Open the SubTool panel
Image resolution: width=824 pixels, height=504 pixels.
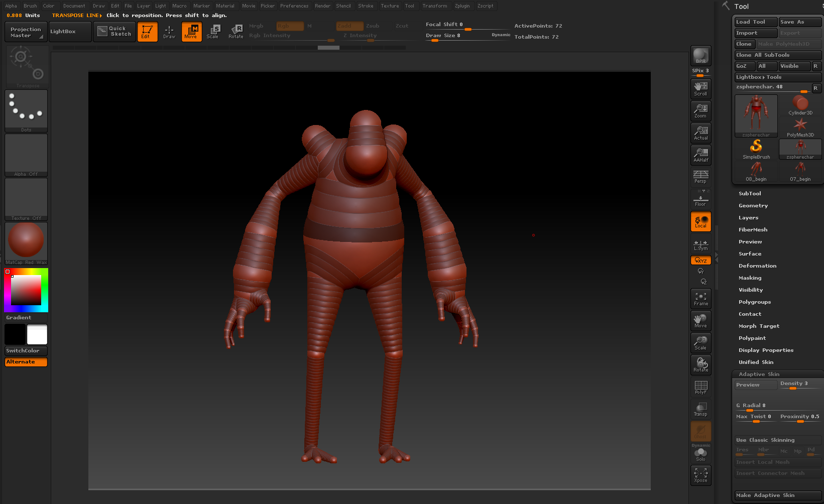coord(750,193)
